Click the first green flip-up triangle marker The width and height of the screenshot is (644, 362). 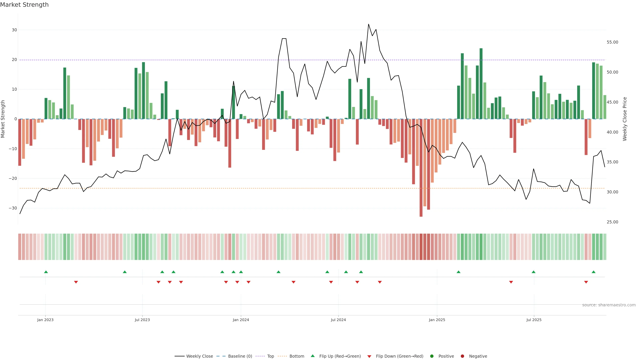(x=46, y=272)
